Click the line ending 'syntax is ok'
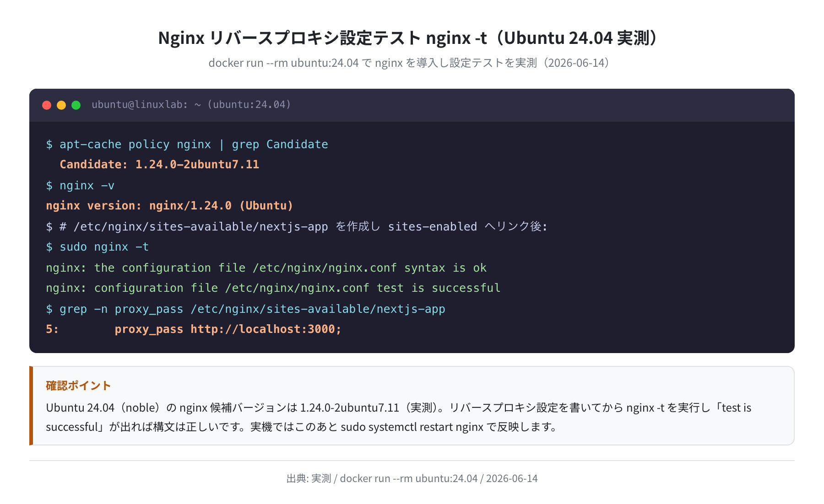The width and height of the screenshot is (824, 504). point(266,268)
